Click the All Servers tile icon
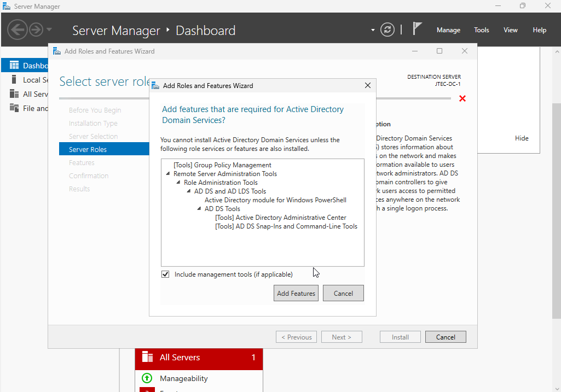The image size is (561, 392). click(147, 356)
